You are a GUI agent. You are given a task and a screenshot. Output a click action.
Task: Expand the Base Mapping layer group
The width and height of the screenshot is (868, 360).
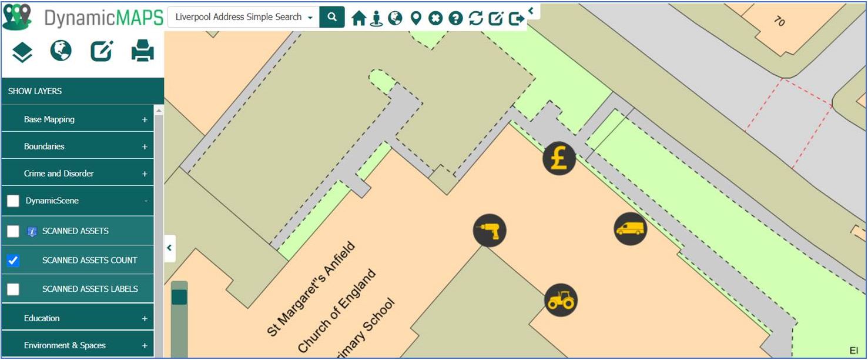145,119
